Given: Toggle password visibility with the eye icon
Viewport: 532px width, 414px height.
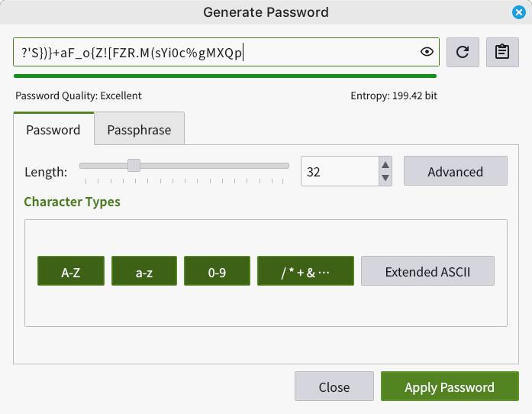Looking at the screenshot, I should 427,52.
